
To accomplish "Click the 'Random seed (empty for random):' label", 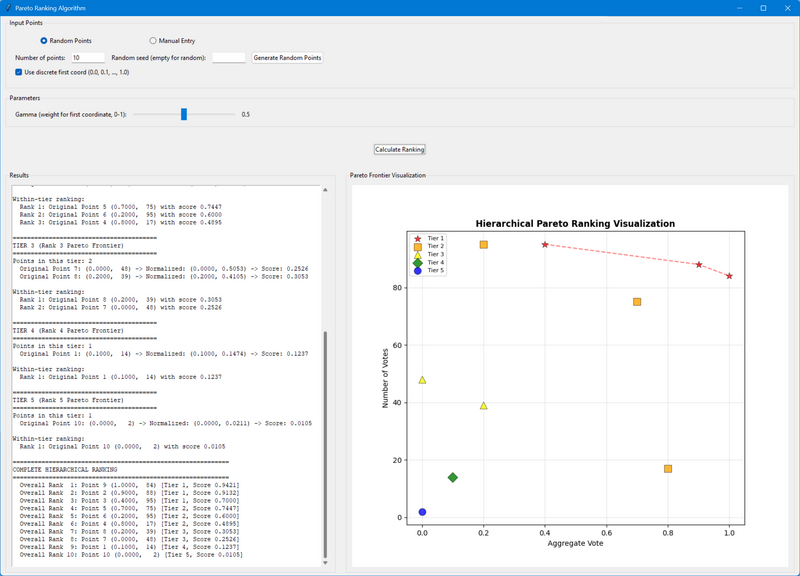I will click(159, 58).
